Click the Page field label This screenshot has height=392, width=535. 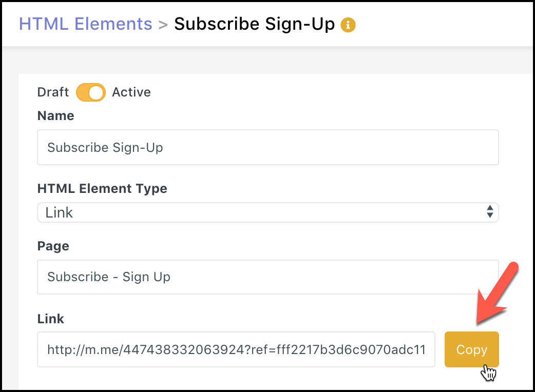pyautogui.click(x=53, y=246)
